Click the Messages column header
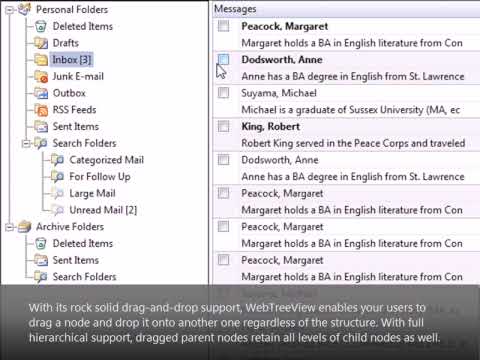Viewport: 480px width, 360px height. (x=346, y=9)
